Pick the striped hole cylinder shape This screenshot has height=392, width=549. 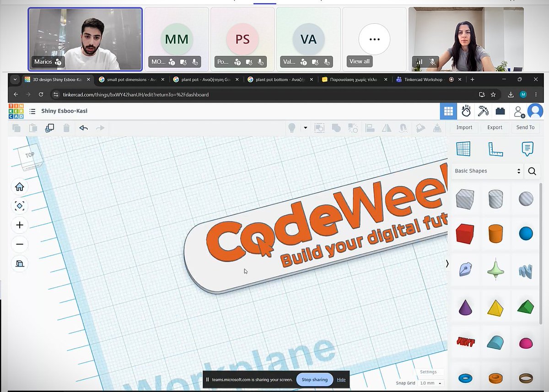pos(495,199)
